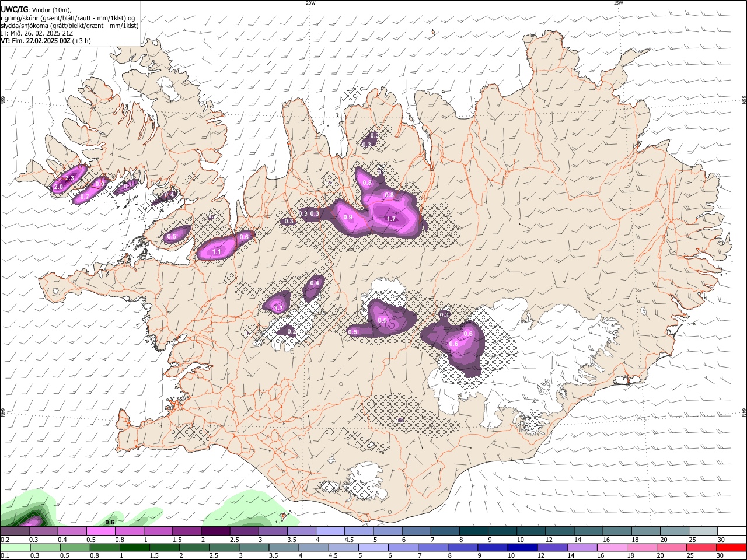Click the 12 label in the snow legend scale

point(549,540)
